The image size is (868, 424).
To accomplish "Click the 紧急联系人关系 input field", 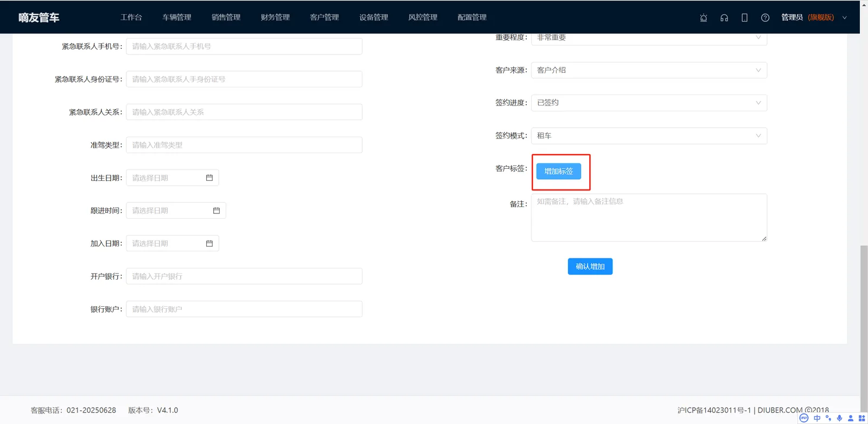I will (x=244, y=112).
